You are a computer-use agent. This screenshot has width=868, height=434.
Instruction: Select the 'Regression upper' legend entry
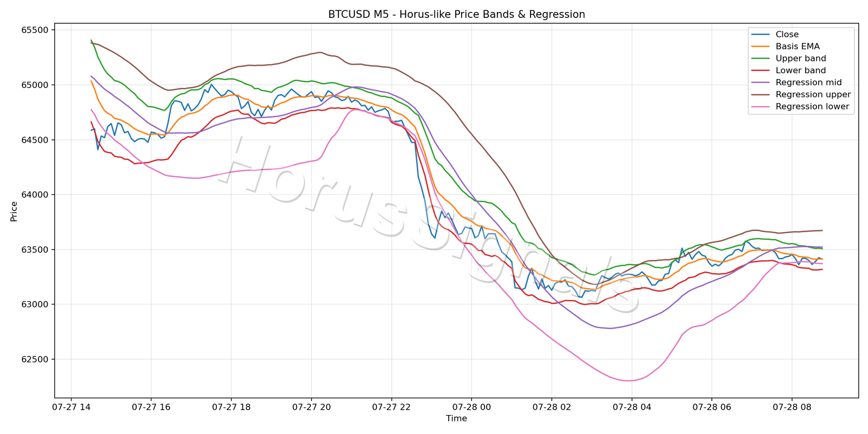point(801,94)
